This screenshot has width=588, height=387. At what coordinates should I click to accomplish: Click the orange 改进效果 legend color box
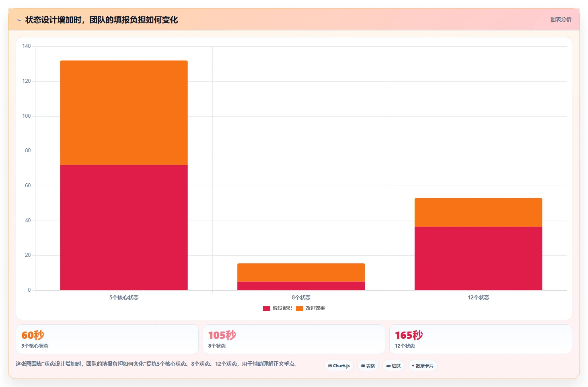[x=300, y=309]
